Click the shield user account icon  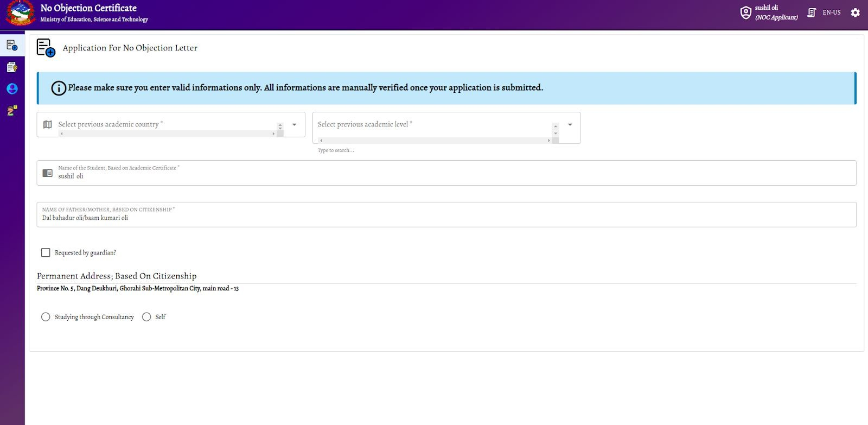(x=746, y=12)
